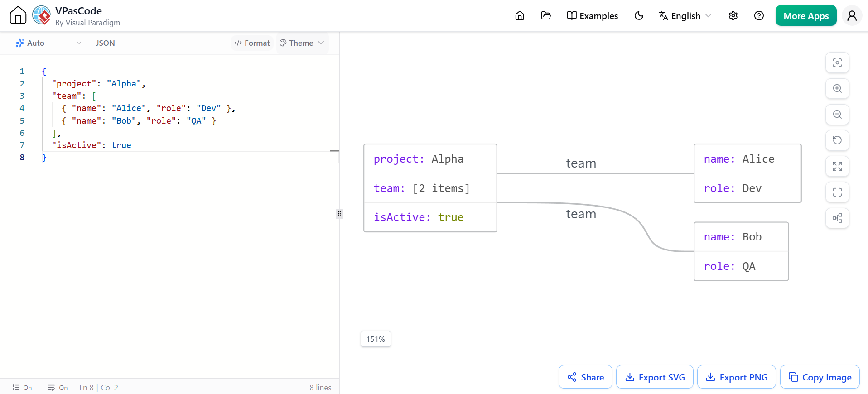Open settings via the gear icon
Screen dimensions: 868x394
click(733, 16)
